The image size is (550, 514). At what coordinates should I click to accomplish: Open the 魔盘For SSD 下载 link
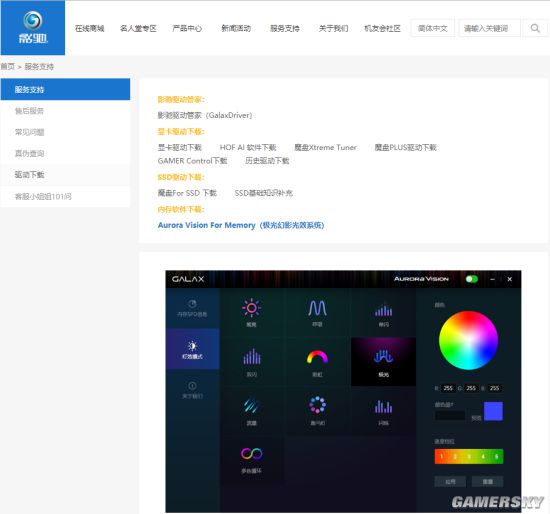(x=187, y=193)
